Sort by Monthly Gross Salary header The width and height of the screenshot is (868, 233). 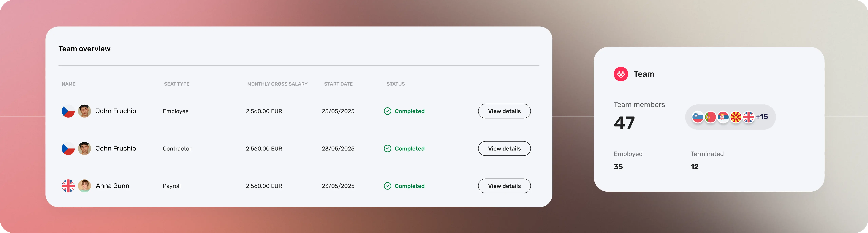pyautogui.click(x=277, y=84)
